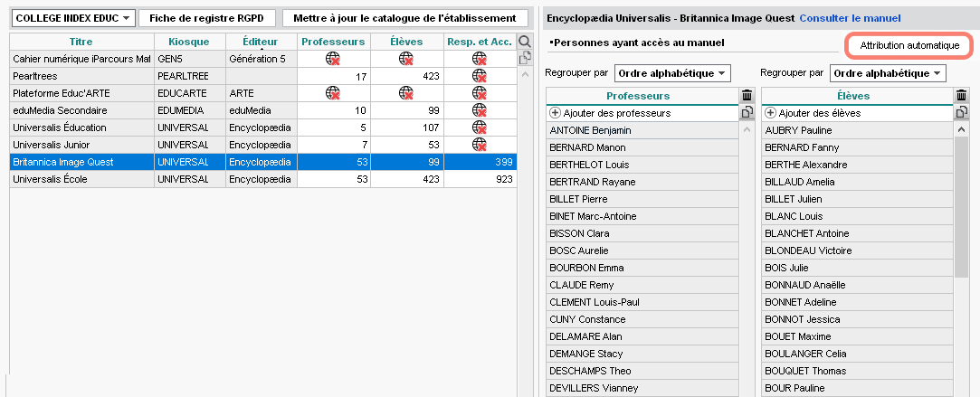Select the Universalis École row
This screenshot has width=980, height=397.
point(263,178)
